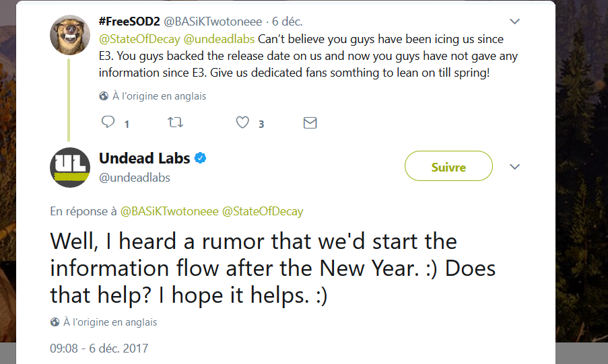This screenshot has width=608, height=364.
Task: Expand options chevron beside Suivre button
Action: click(514, 167)
